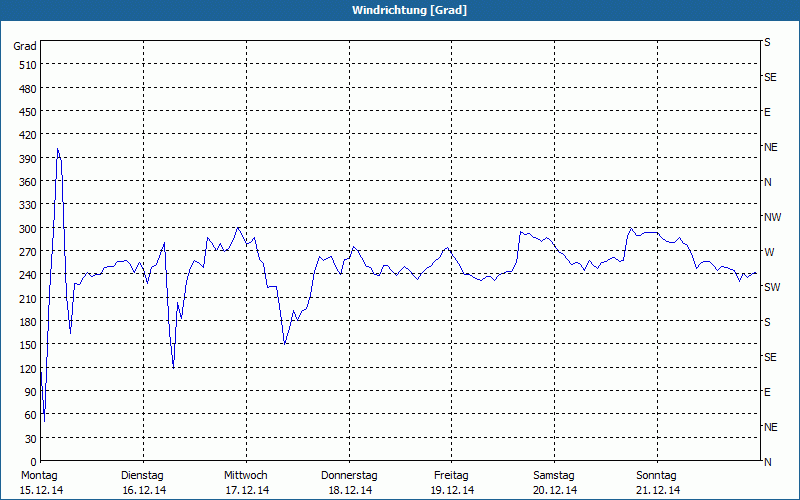
Task: Click the "60" degree axis label
Action: click(31, 415)
